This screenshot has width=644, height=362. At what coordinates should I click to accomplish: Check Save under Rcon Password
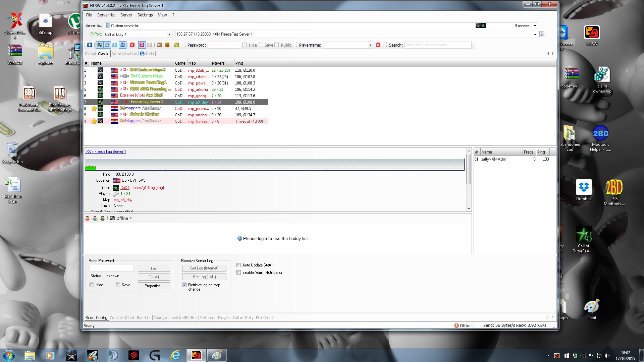[118, 285]
